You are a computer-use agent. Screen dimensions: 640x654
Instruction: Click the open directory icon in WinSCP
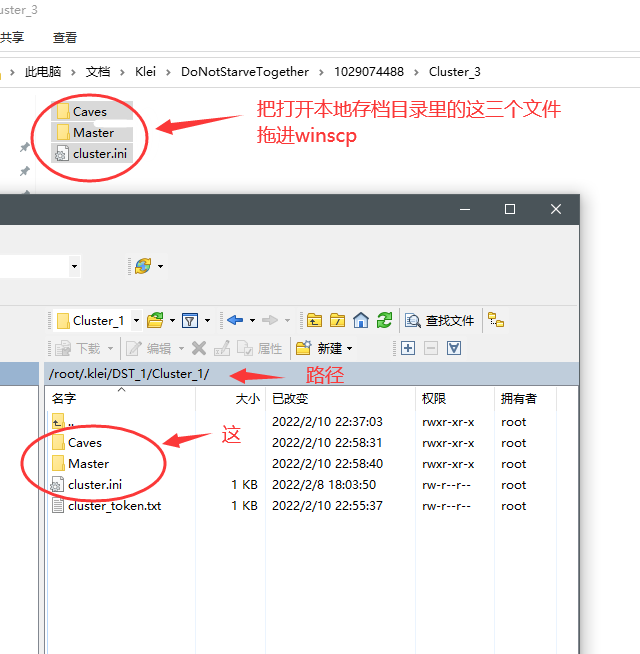pos(155,320)
